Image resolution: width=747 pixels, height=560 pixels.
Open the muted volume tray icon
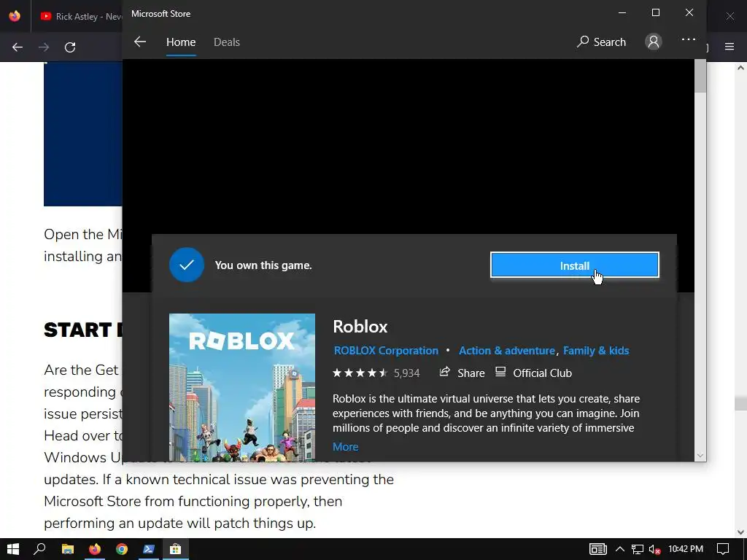(x=654, y=550)
